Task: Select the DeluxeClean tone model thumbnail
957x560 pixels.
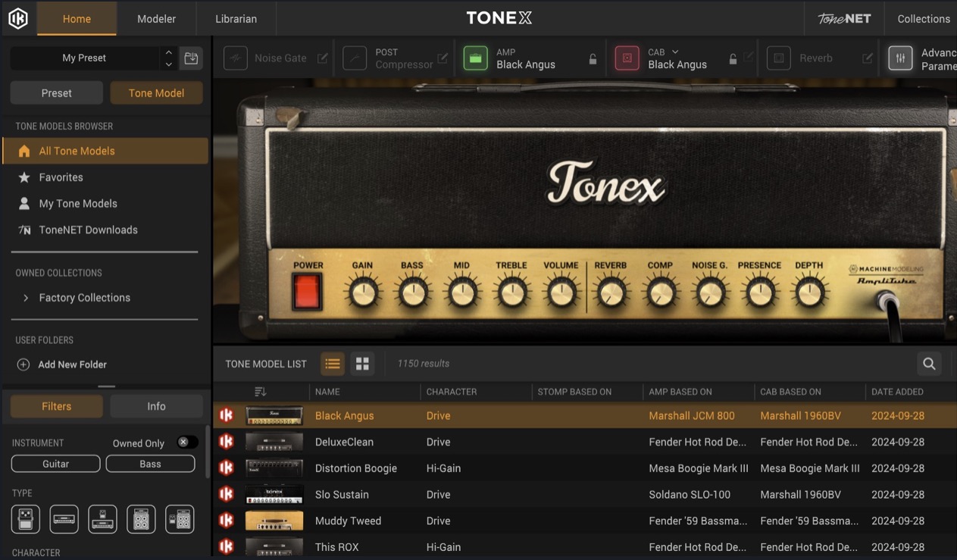Action: (274, 442)
